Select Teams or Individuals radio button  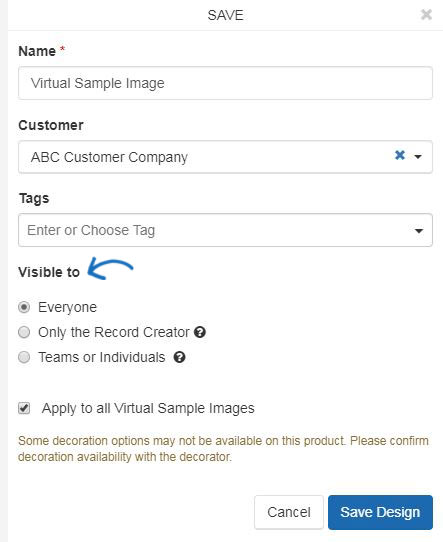24,357
